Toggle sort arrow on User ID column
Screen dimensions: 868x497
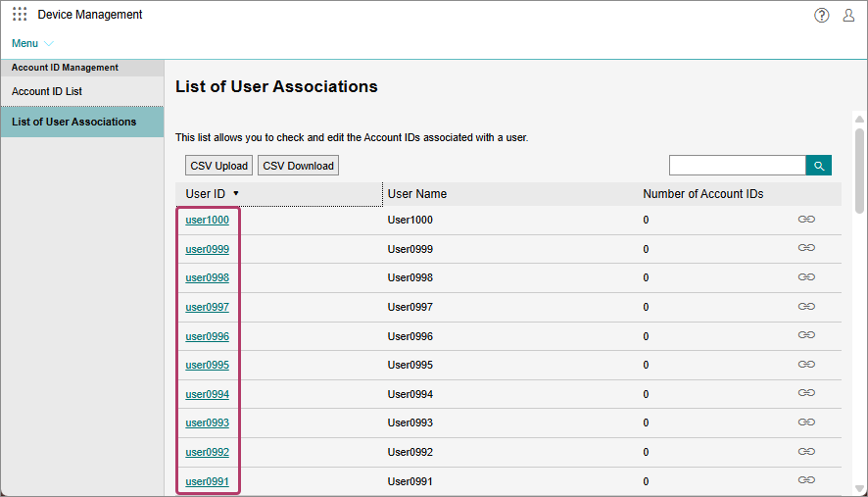(236, 194)
